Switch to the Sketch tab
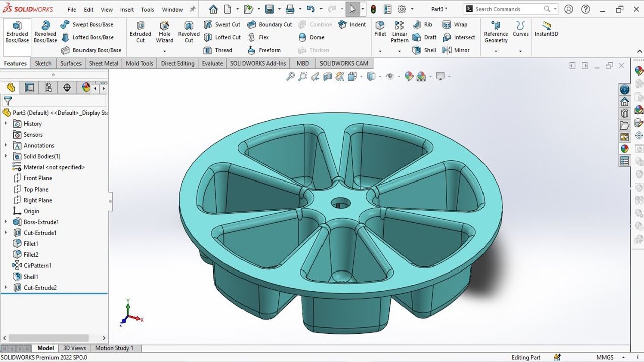This screenshot has width=644, height=362. [43, 63]
